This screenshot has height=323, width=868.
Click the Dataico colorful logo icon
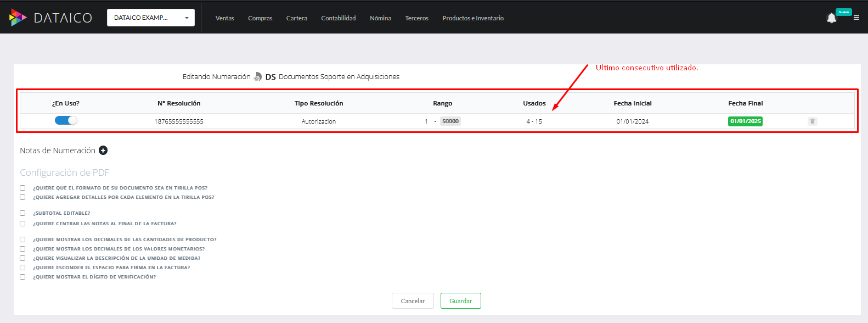point(18,18)
